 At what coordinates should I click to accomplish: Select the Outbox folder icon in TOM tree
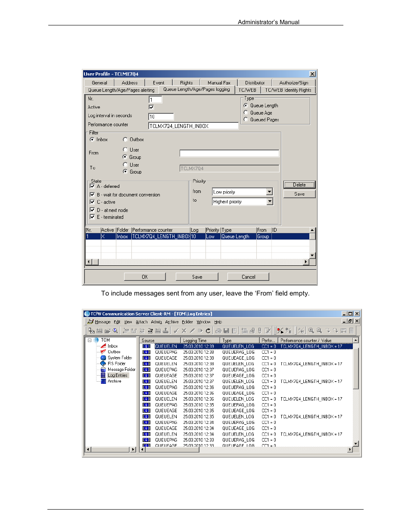tap(103, 352)
